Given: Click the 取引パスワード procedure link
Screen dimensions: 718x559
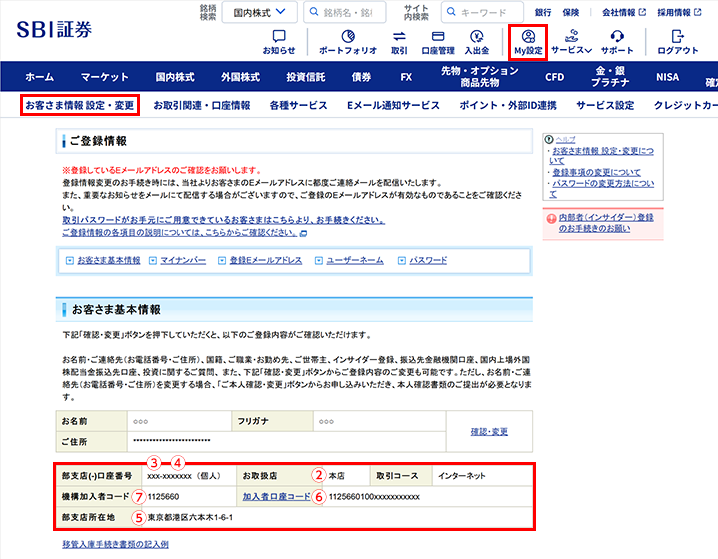Looking at the screenshot, I should pyautogui.click(x=223, y=220).
